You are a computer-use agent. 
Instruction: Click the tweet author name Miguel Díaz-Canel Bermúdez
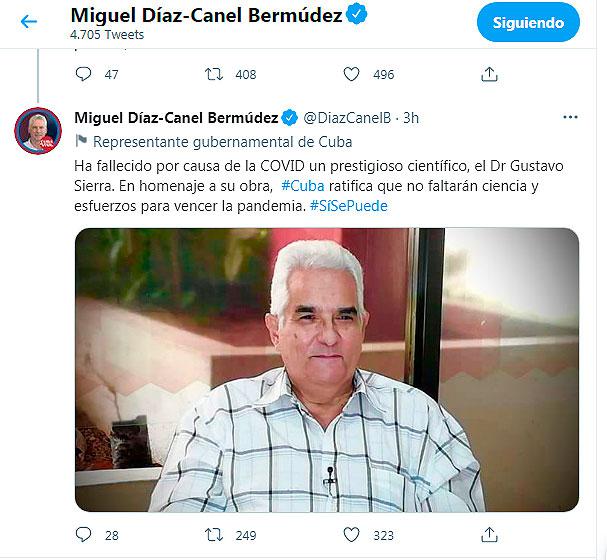176,118
